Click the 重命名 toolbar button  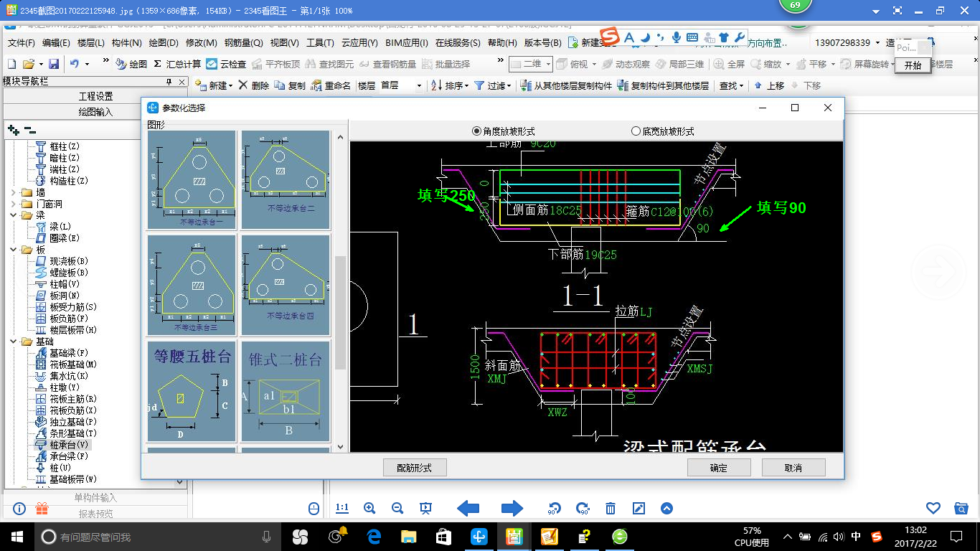click(x=331, y=85)
